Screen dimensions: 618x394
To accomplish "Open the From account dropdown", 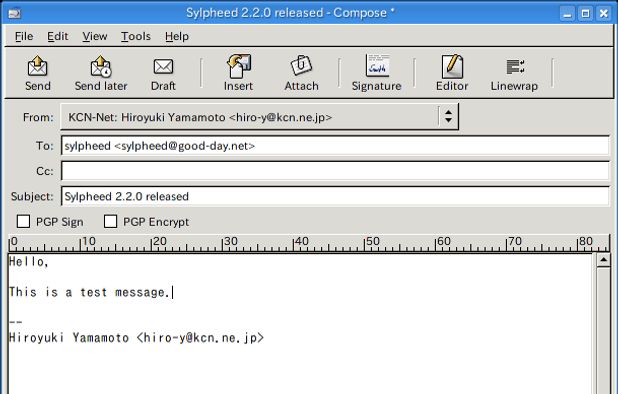I will point(259,117).
